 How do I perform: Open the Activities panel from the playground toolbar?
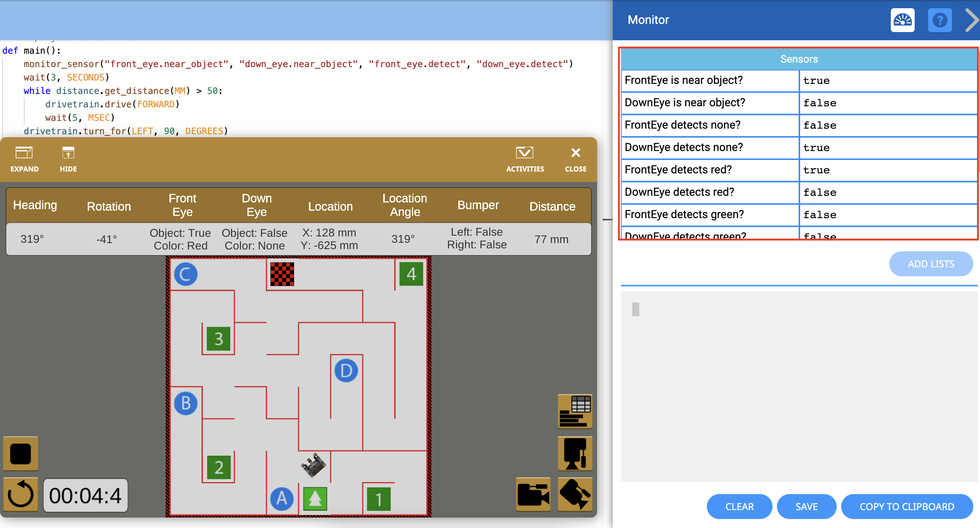click(x=525, y=159)
